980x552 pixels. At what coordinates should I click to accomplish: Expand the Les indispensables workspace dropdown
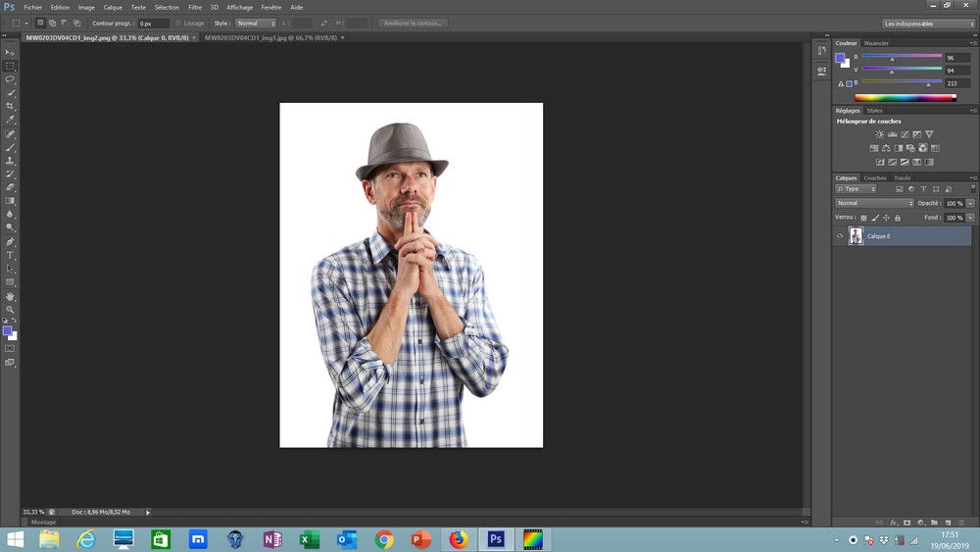(928, 24)
